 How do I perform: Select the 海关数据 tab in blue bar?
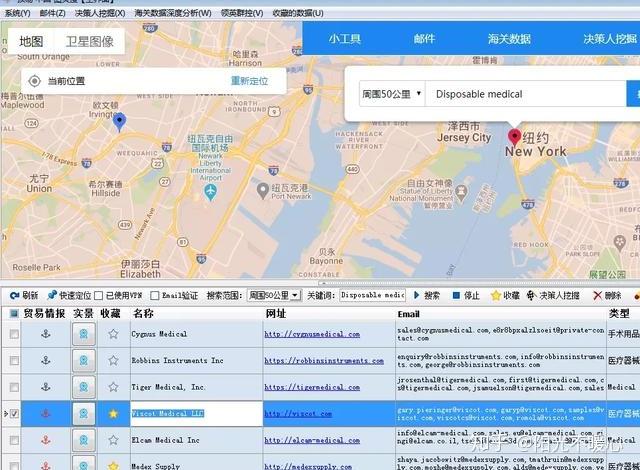click(509, 39)
